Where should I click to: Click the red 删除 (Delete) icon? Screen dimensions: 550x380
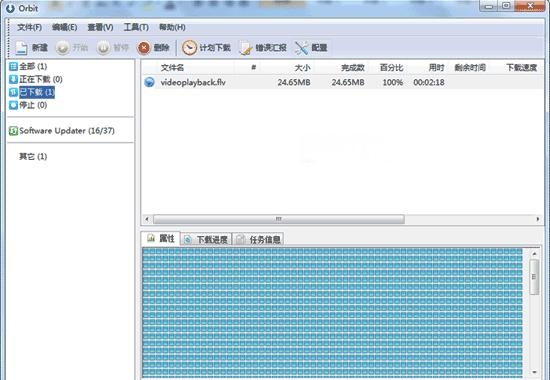pos(144,48)
